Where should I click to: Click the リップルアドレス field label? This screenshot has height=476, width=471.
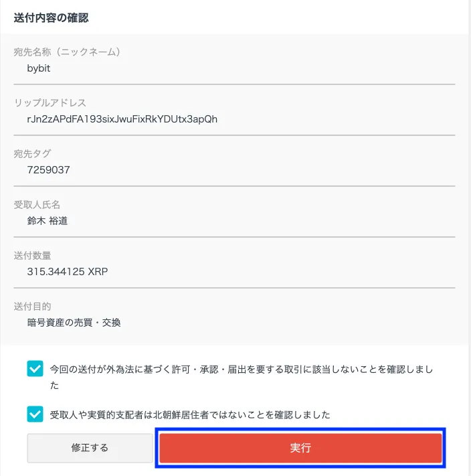pos(50,102)
